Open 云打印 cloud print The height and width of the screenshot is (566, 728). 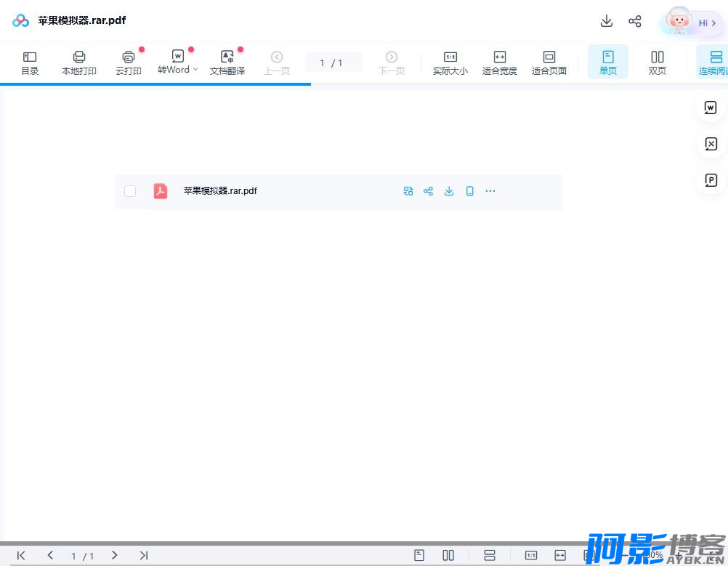point(129,62)
